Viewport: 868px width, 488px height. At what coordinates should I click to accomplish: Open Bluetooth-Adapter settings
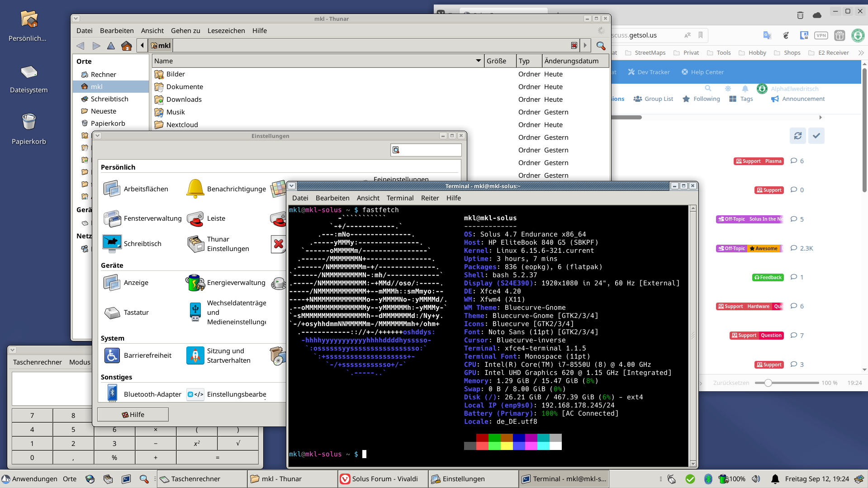[142, 394]
